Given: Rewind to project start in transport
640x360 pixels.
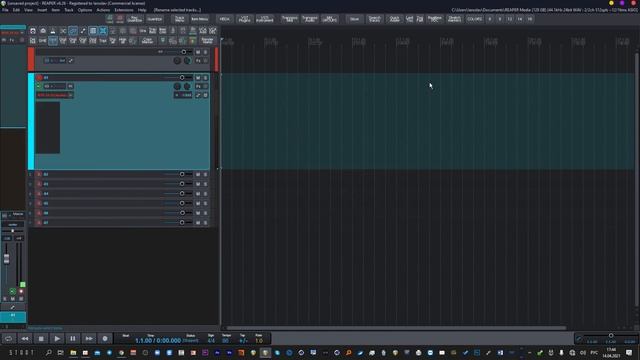Looking at the screenshot, I should pyautogui.click(x=25, y=338).
